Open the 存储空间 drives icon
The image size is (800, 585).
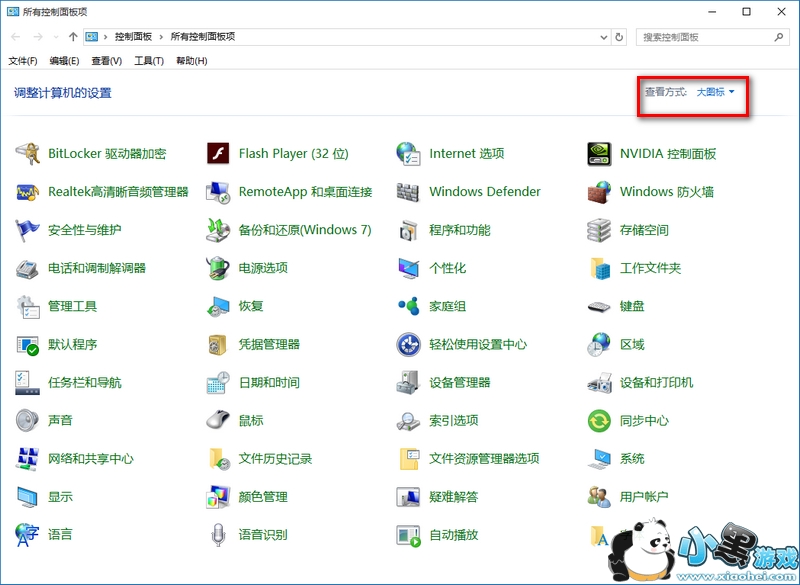pos(599,230)
